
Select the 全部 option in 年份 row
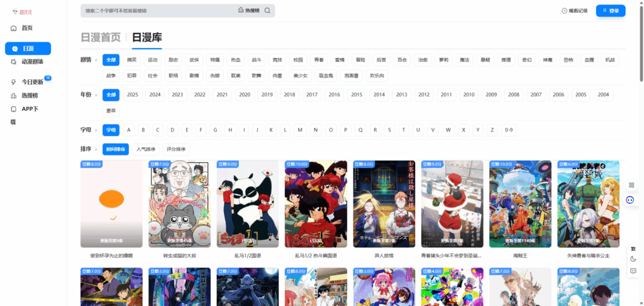pos(111,94)
